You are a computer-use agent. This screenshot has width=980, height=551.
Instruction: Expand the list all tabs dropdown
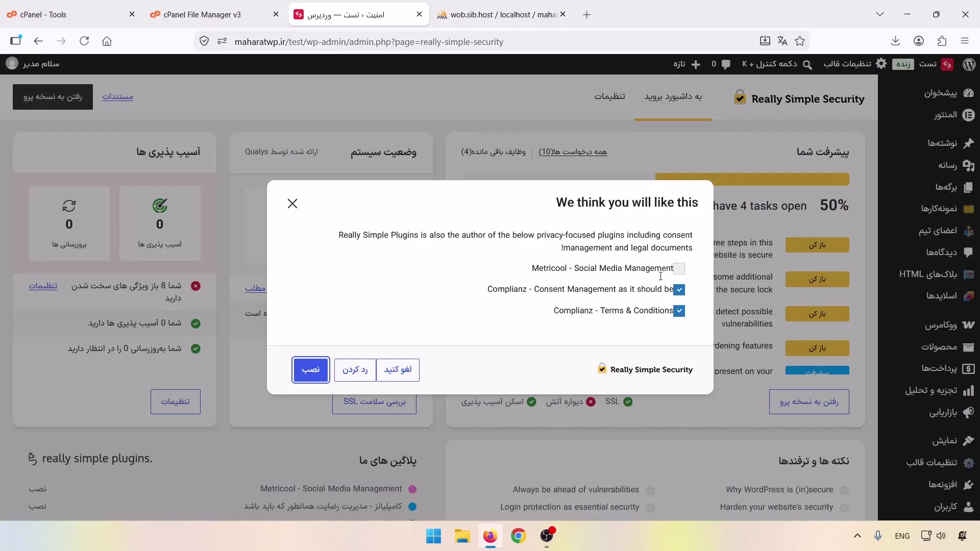[880, 14]
